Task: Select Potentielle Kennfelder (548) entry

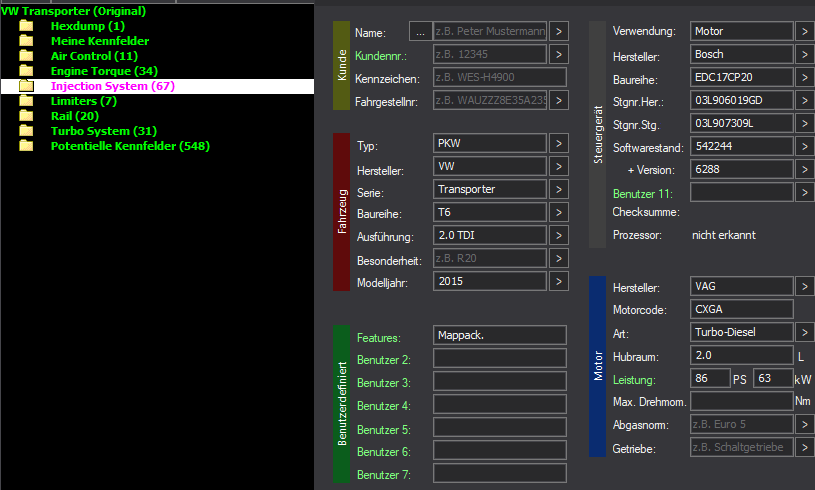Action: [x=130, y=147]
